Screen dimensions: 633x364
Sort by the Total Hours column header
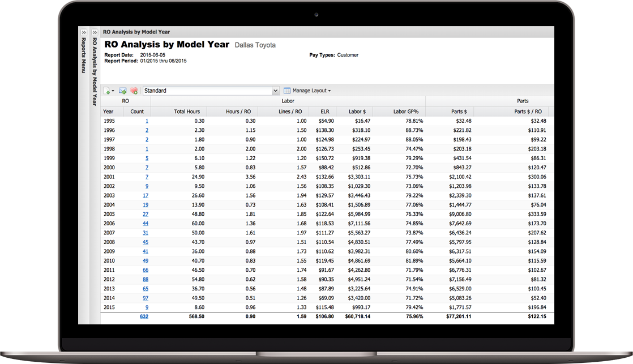tap(187, 111)
